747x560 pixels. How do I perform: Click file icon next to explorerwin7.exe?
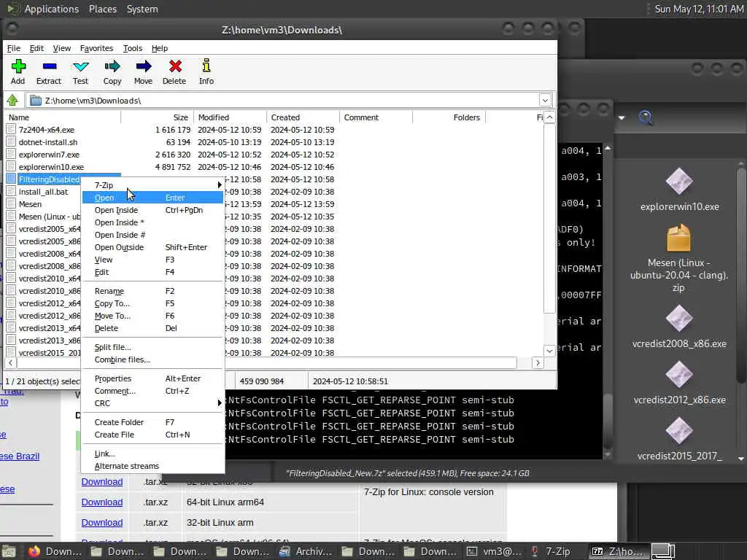tap(11, 155)
